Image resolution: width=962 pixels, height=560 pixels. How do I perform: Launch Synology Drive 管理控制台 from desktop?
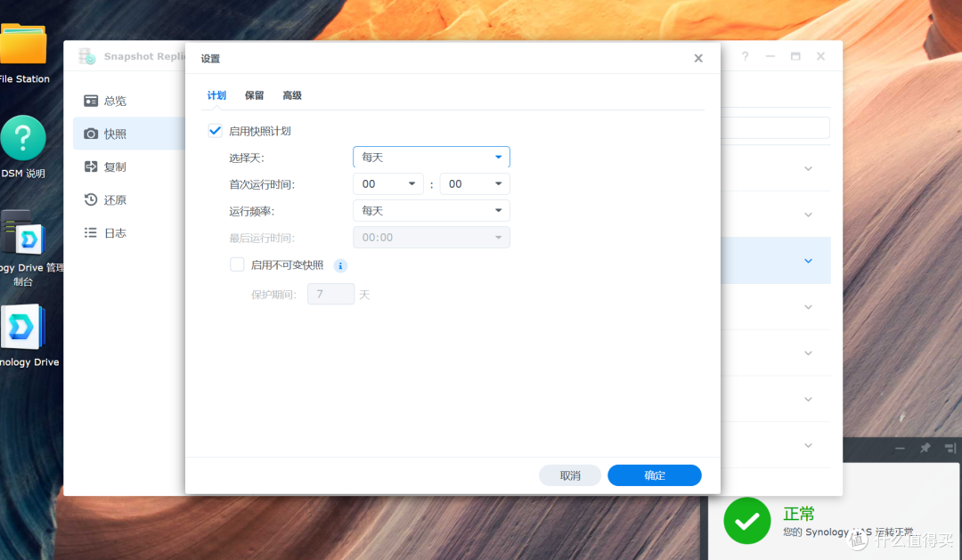point(23,232)
